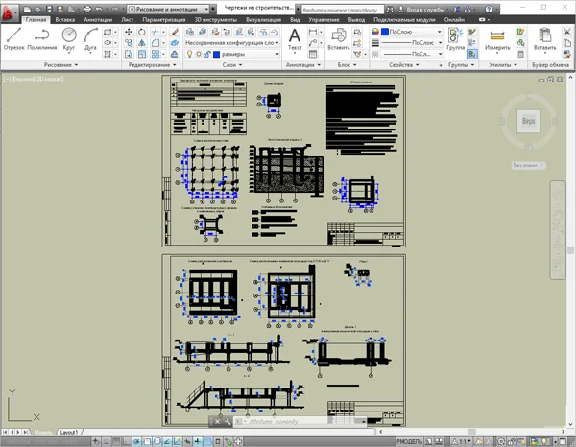Toggle the layer lock padlock icon

(207, 54)
